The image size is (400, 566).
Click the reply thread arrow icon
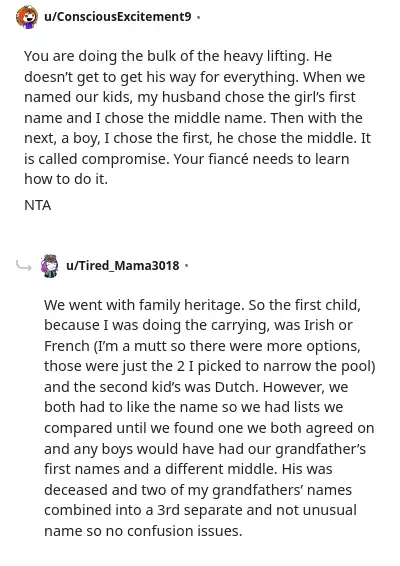point(24,266)
